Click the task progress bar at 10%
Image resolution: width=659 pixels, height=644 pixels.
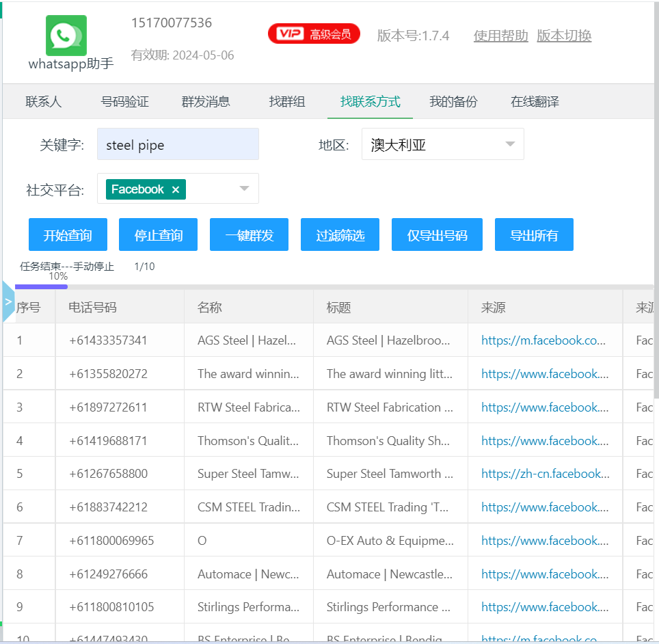[x=41, y=286]
